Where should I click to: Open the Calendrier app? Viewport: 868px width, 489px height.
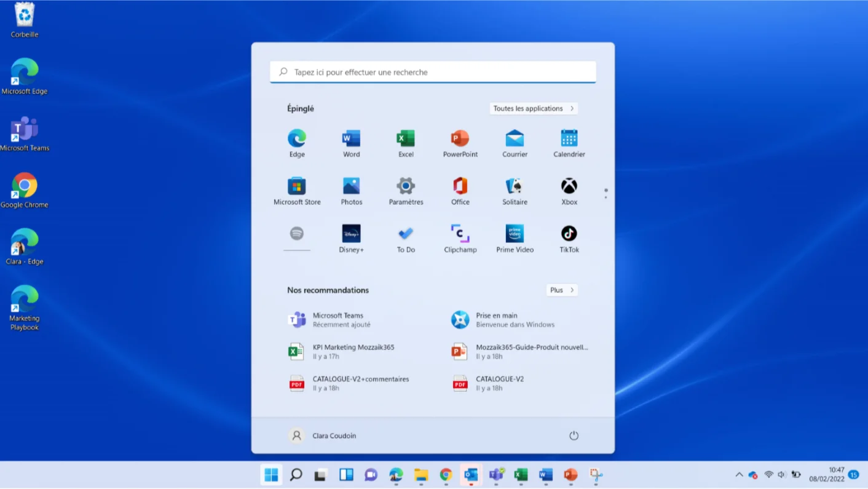(x=569, y=143)
